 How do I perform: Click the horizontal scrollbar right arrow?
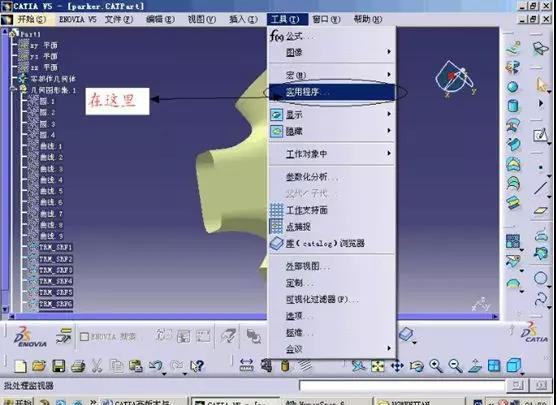(495, 316)
